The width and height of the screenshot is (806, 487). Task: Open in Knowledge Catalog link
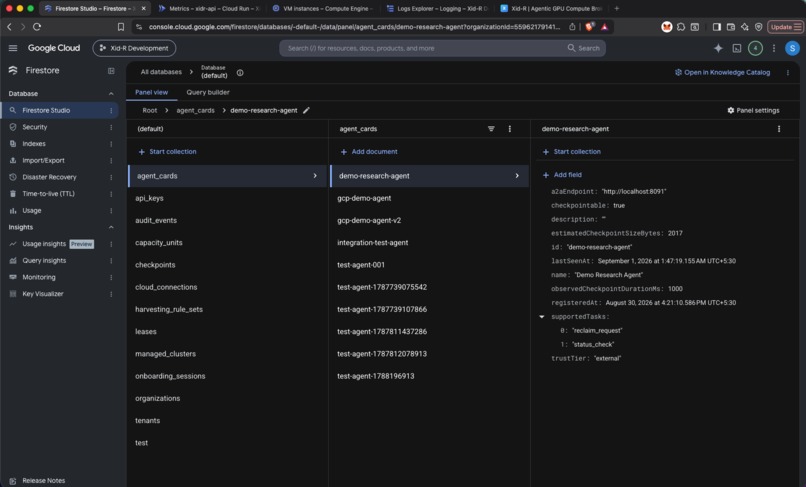722,73
